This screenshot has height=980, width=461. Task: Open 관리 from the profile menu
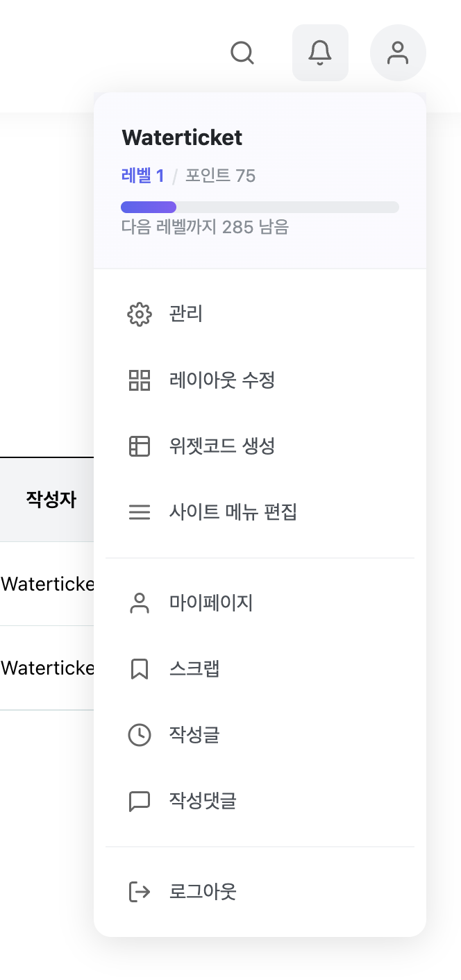pyautogui.click(x=185, y=314)
